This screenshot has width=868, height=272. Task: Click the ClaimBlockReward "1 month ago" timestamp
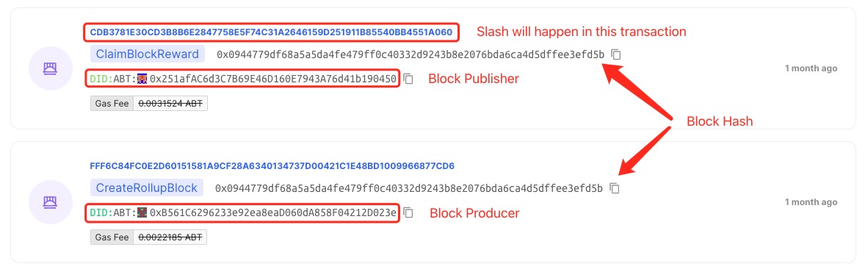coord(811,68)
